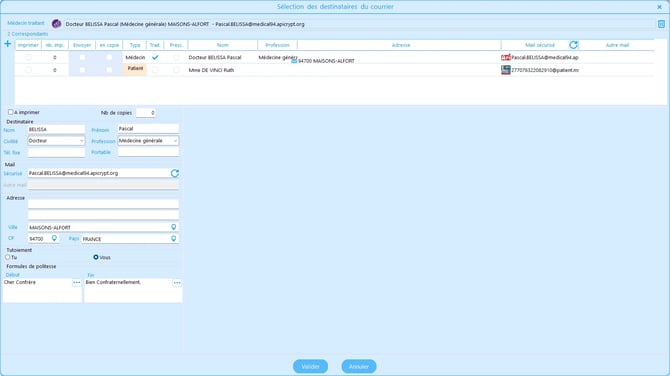Click the address icon before 94700 MAISONS-ALFORT

click(x=294, y=61)
